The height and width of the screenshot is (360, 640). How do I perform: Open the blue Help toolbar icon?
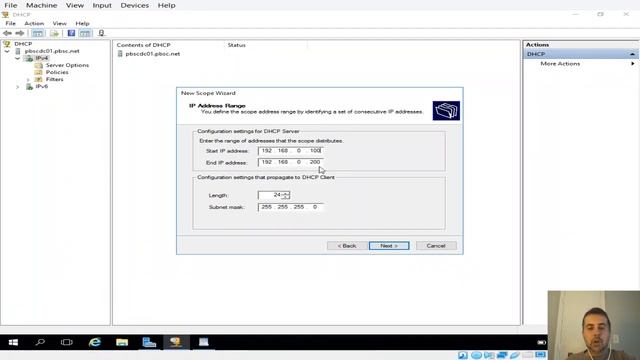click(71, 33)
